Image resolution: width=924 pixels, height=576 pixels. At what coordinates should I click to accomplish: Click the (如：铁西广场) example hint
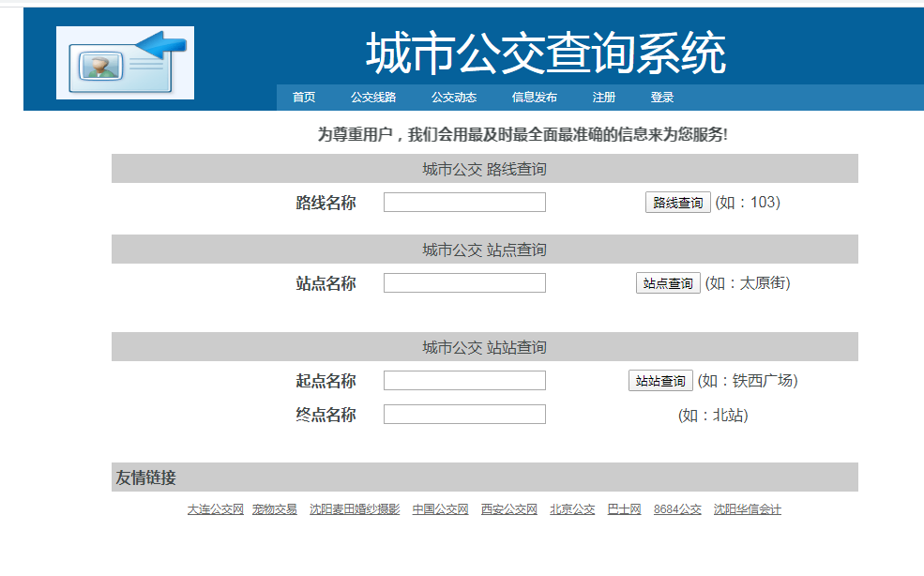coord(748,380)
